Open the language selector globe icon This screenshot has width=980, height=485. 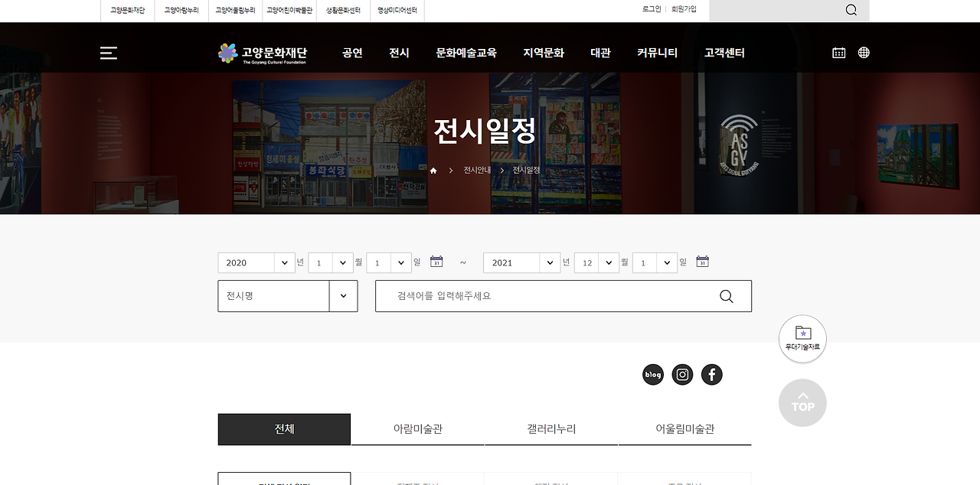pyautogui.click(x=864, y=52)
